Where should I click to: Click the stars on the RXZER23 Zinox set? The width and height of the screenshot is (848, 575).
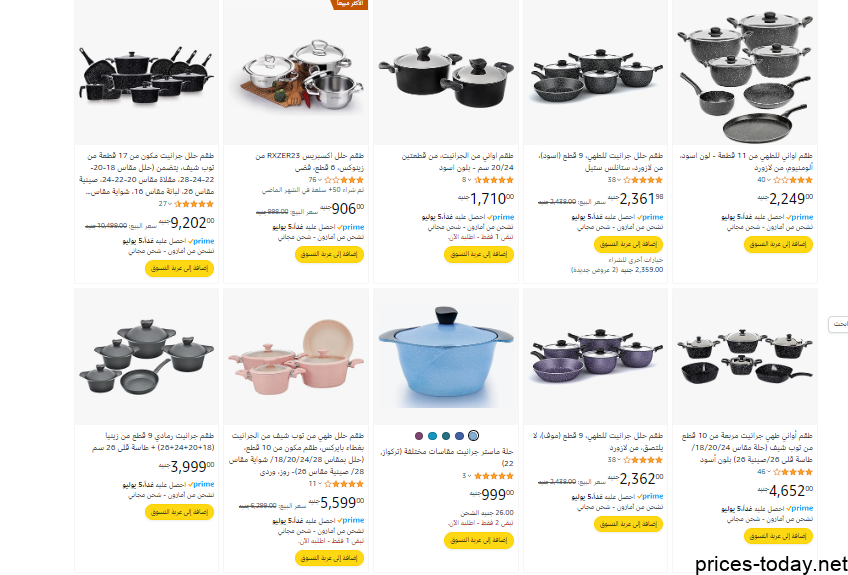(x=344, y=180)
